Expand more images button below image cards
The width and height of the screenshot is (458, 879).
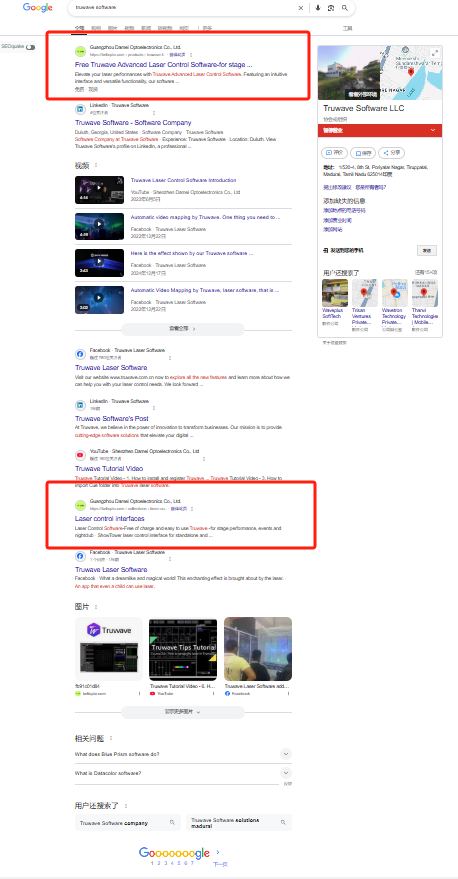[x=183, y=712]
